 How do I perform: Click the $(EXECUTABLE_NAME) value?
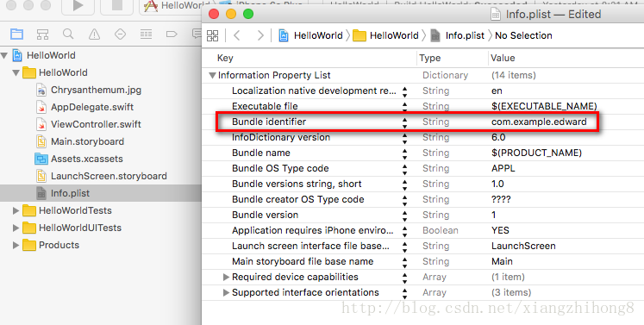click(544, 106)
